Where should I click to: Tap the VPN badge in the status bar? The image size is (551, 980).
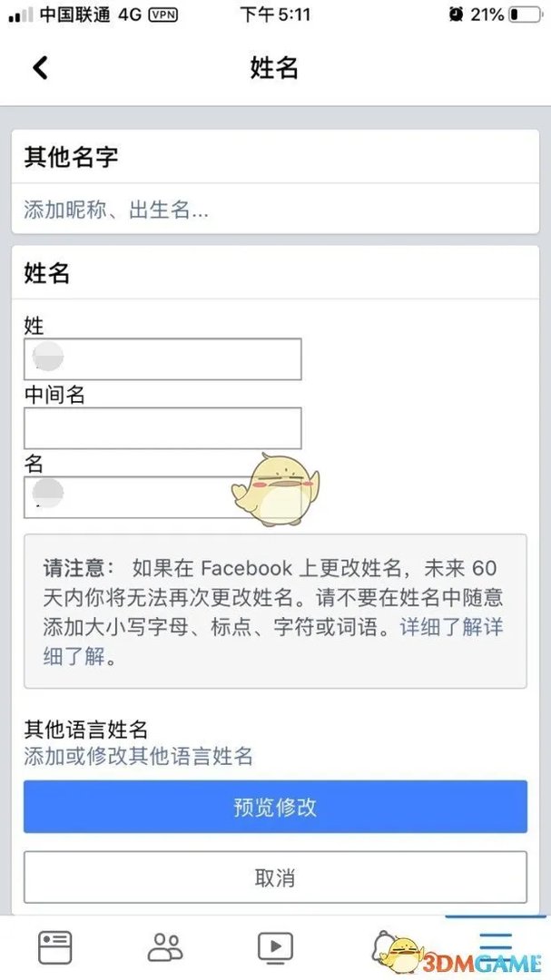pos(160,14)
